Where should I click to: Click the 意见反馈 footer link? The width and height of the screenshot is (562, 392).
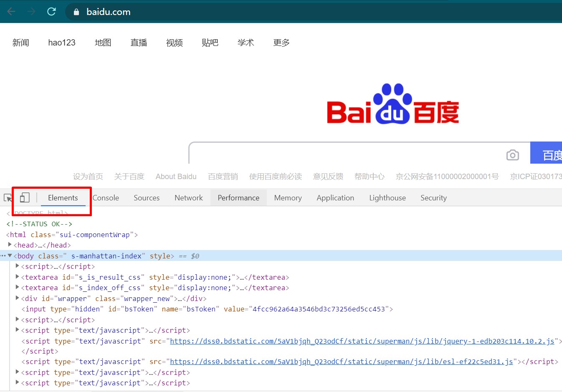328,177
